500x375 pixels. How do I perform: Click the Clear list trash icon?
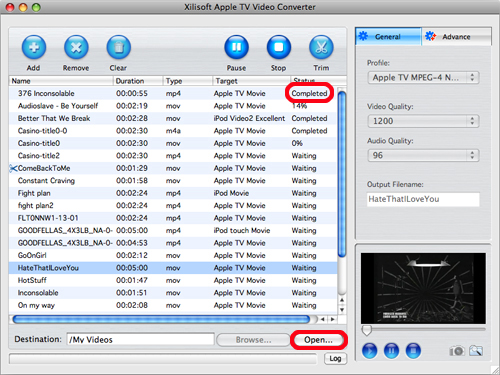(118, 47)
